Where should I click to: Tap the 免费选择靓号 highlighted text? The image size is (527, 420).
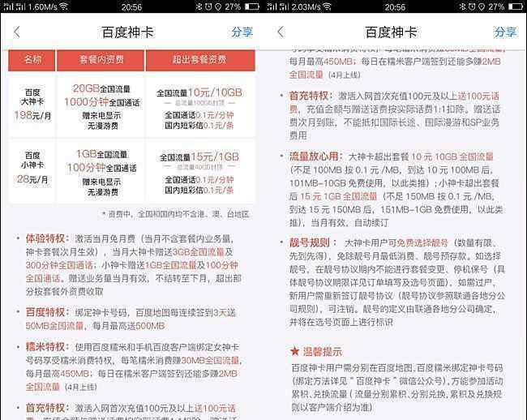pyautogui.click(x=422, y=242)
